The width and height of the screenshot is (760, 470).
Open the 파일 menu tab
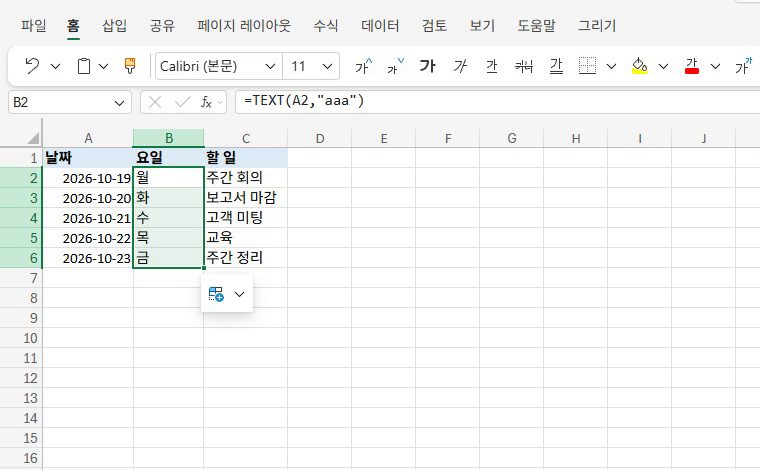[x=33, y=26]
